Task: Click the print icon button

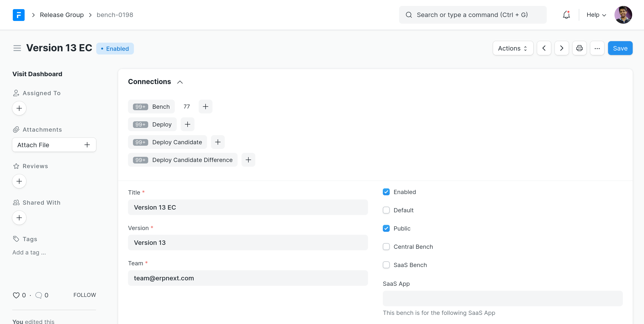Action: point(579,48)
